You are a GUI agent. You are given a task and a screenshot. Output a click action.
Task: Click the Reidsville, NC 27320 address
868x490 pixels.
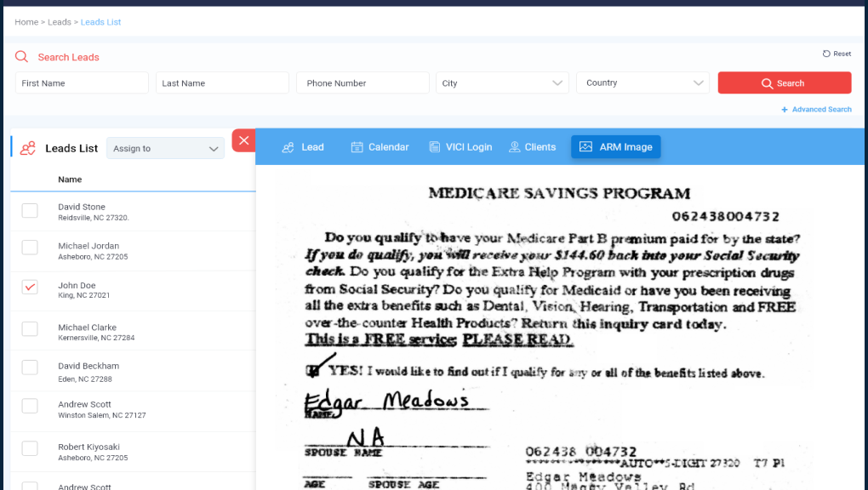click(94, 218)
